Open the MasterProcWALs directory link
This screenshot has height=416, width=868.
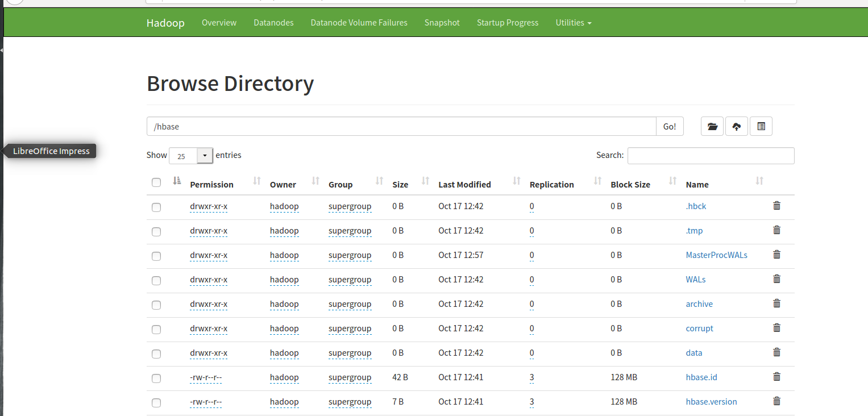tap(716, 255)
